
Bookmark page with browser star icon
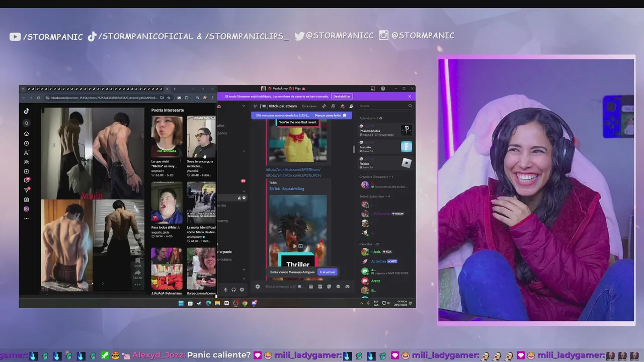pos(169,98)
